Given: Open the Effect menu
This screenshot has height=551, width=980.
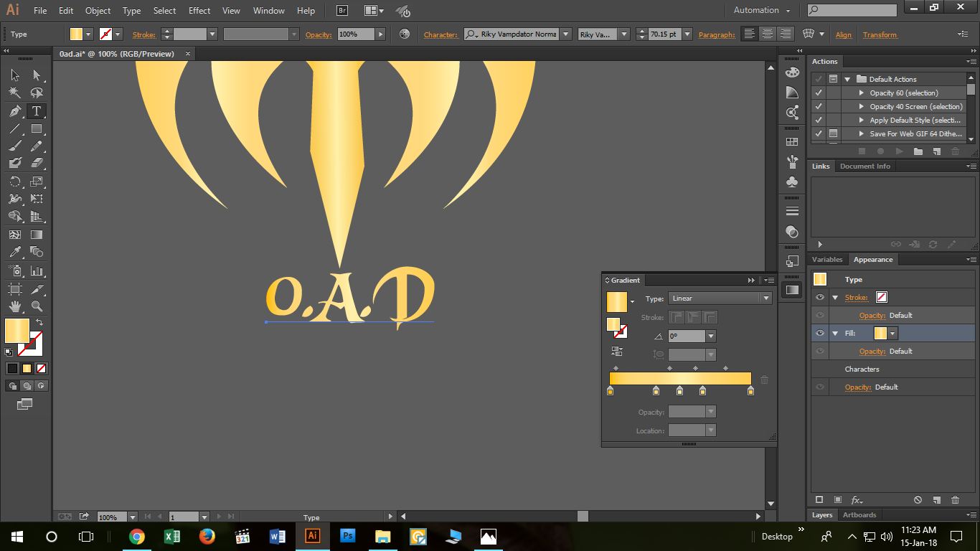Looking at the screenshot, I should 199,11.
